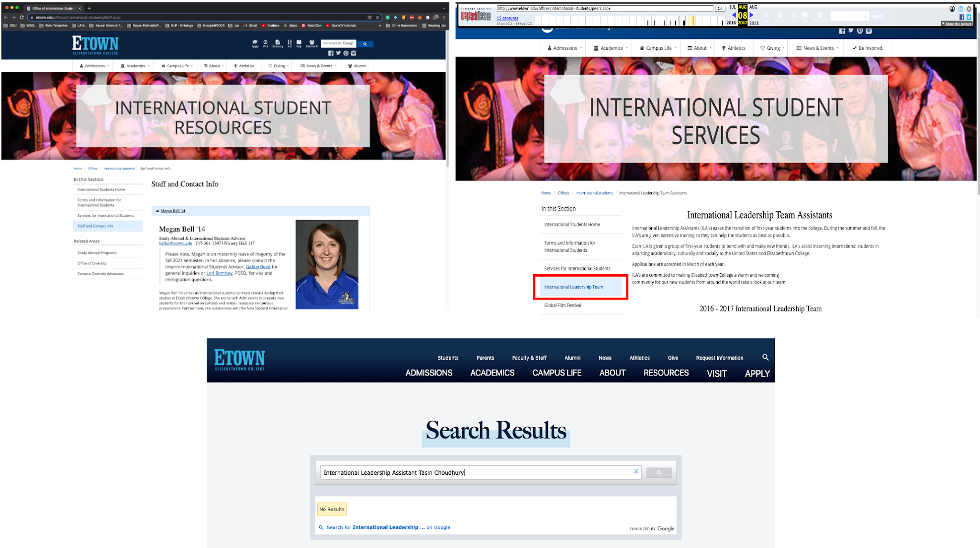Open the Directory icon in the Etown header
Image resolution: width=980 pixels, height=548 pixels.
pyautogui.click(x=278, y=43)
